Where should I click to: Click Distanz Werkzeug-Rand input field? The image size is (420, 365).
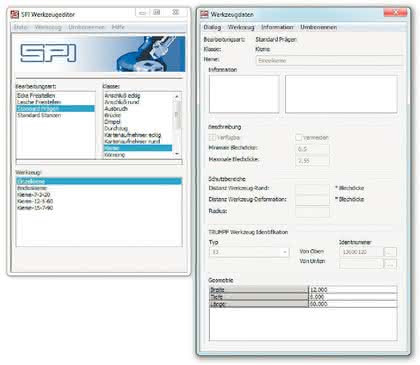pos(312,189)
